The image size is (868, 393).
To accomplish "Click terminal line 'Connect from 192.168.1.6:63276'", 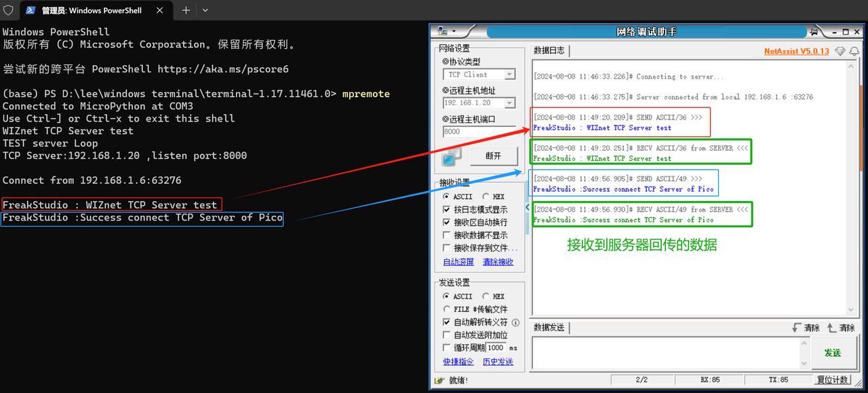I will [x=92, y=181].
